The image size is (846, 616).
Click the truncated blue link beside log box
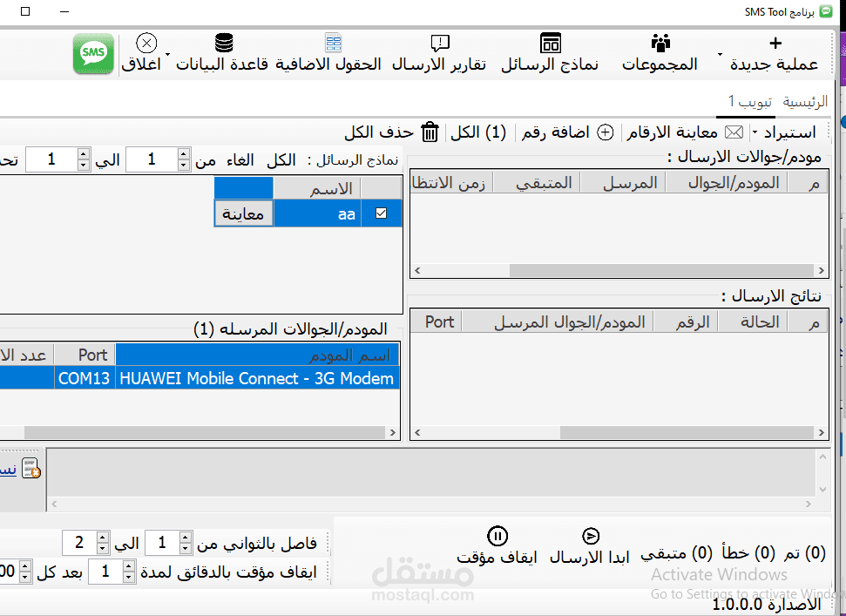8,470
